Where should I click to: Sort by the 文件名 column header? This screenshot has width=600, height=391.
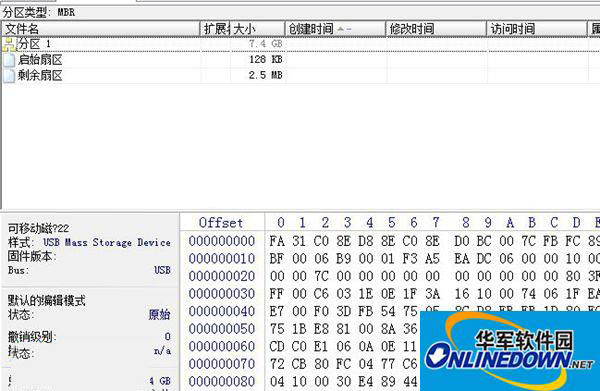pyautogui.click(x=101, y=29)
